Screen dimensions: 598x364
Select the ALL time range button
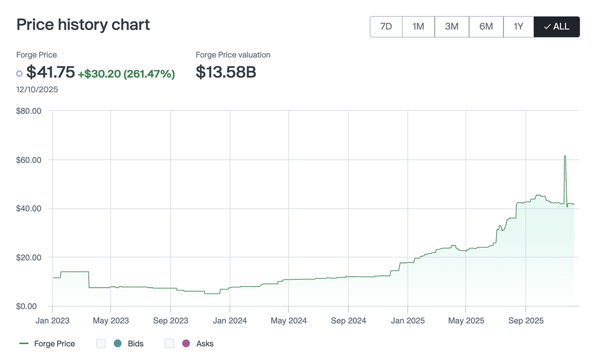(557, 26)
